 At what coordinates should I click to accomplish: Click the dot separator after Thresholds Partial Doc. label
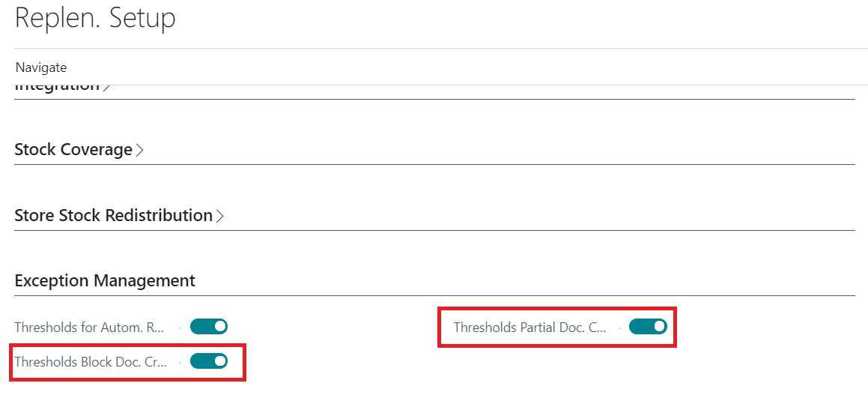[619, 328]
